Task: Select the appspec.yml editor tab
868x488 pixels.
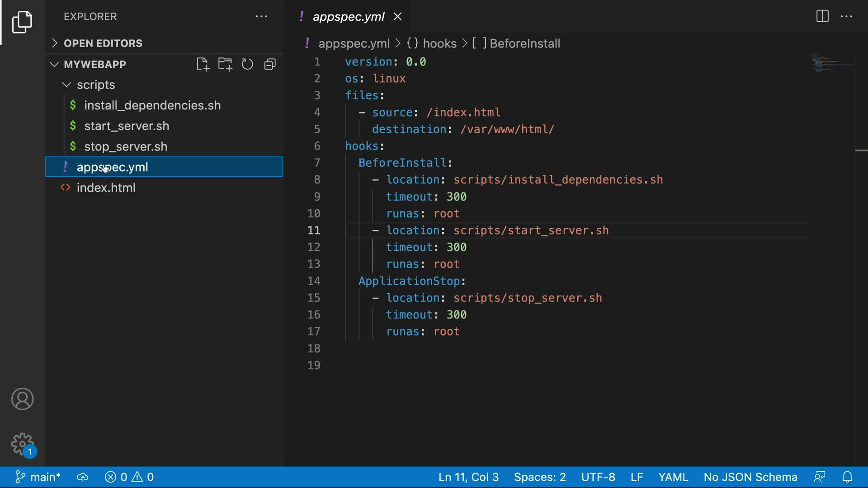Action: (348, 17)
